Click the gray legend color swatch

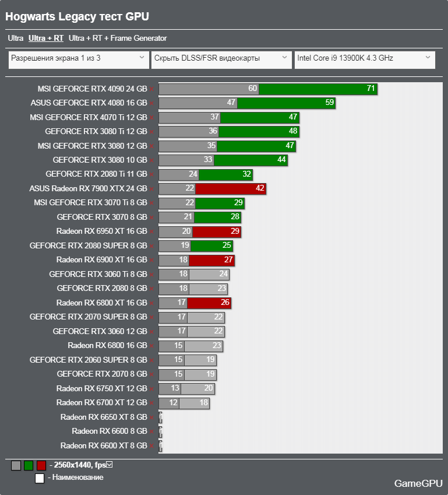coord(16,465)
